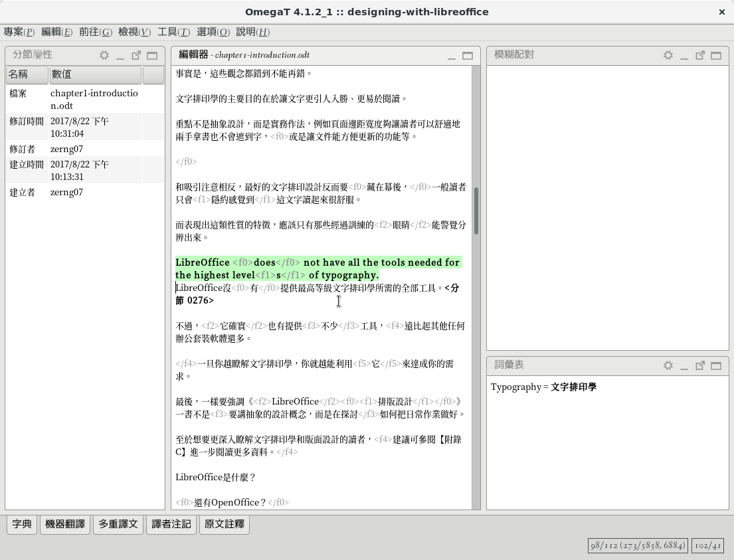
Task: Select the 修訂時間 property row
Action: coord(85,128)
